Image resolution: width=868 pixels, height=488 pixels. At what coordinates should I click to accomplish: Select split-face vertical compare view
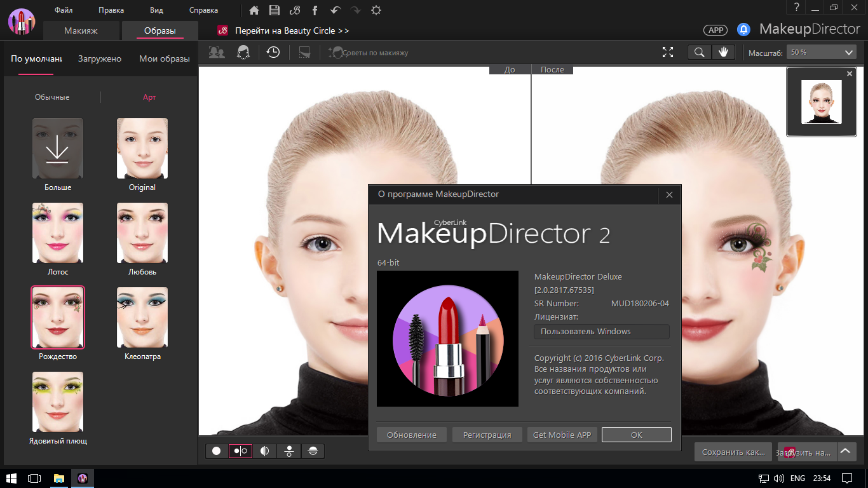tap(264, 451)
